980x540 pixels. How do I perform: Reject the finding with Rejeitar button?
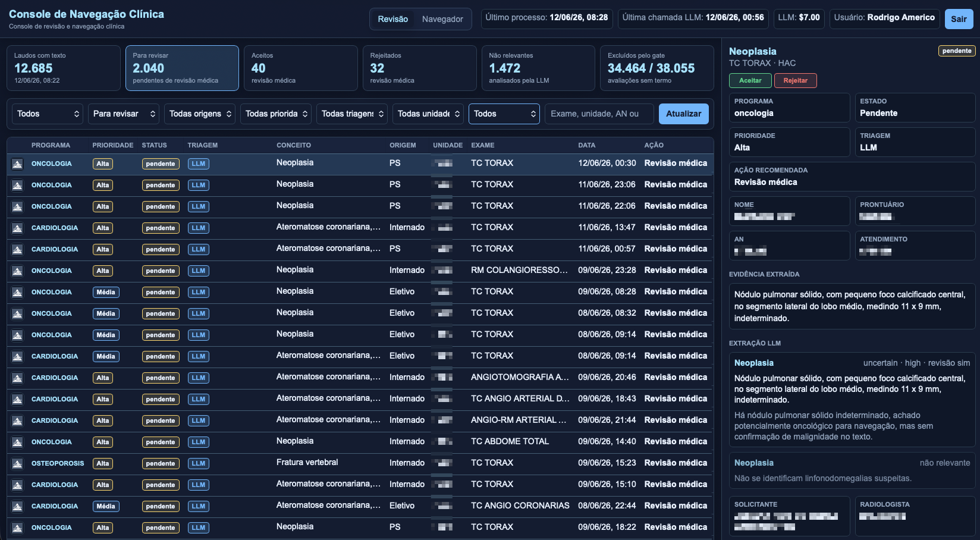point(796,80)
